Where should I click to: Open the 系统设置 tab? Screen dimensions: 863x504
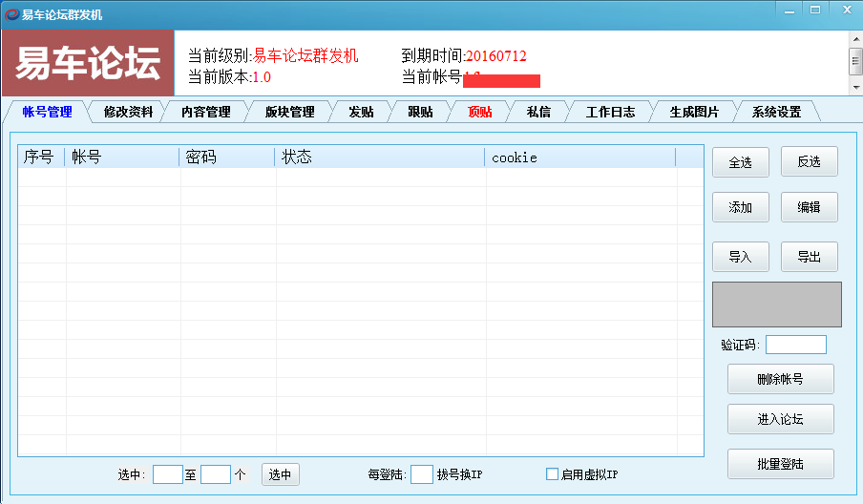click(776, 112)
